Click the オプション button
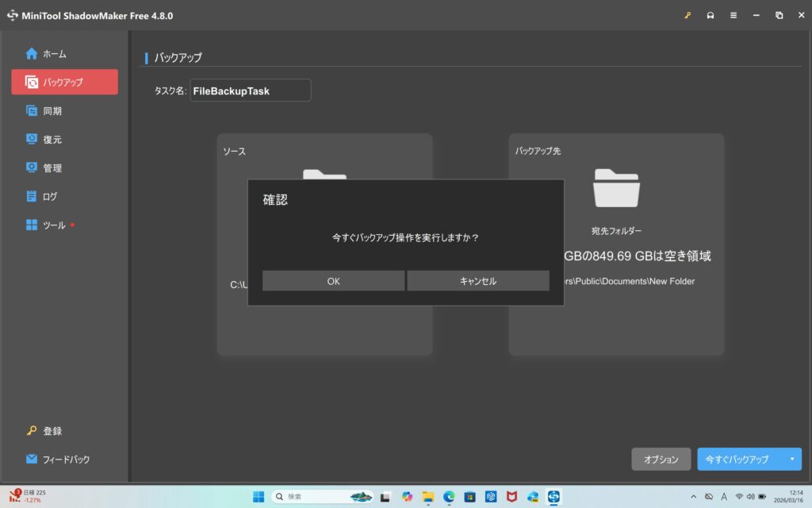Image resolution: width=812 pixels, height=508 pixels. point(661,460)
